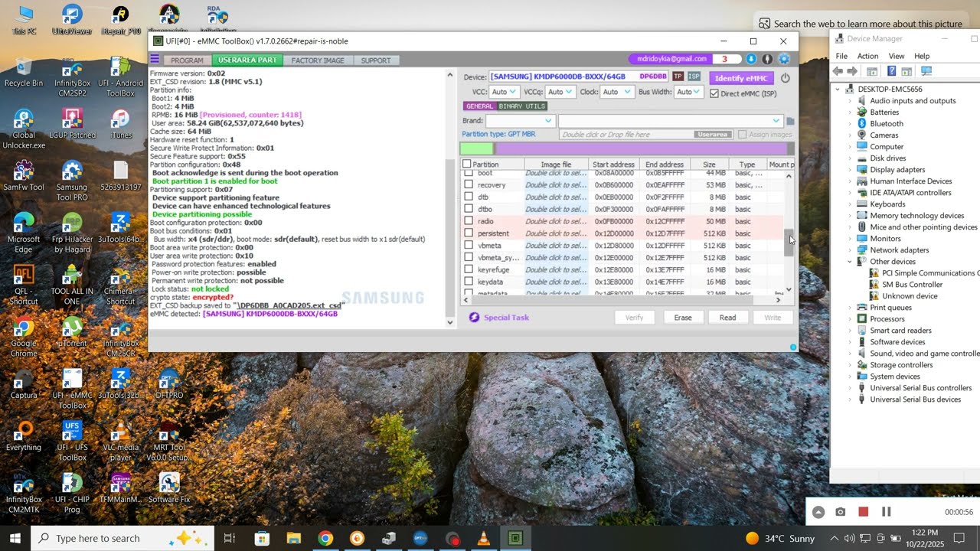Expand Universal Serial Bus controllers node
Viewport: 980px width, 551px height.
click(850, 388)
